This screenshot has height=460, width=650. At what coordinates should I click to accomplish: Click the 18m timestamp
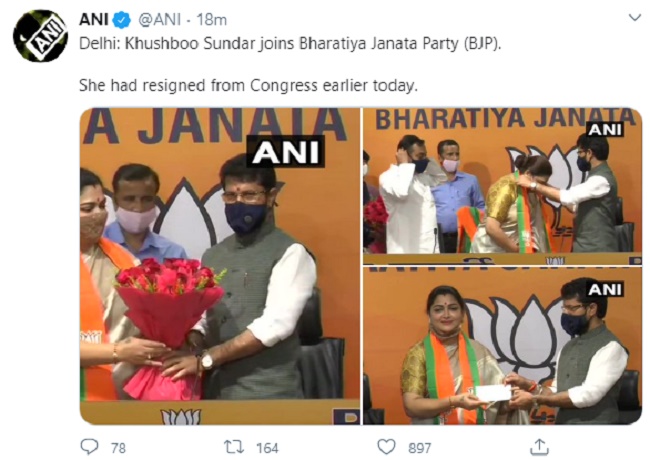[x=211, y=20]
